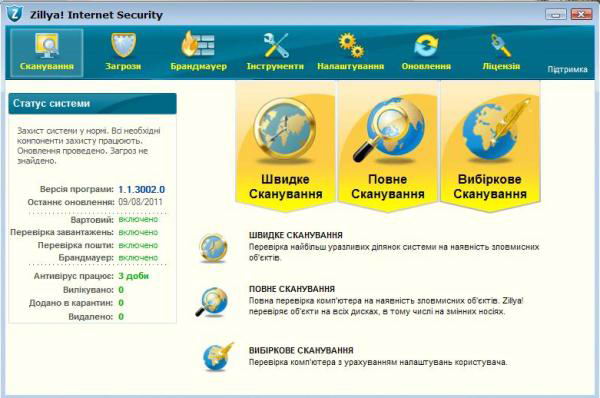Click small custom scan feather icon
Screen dimensions: 600x398
click(218, 357)
